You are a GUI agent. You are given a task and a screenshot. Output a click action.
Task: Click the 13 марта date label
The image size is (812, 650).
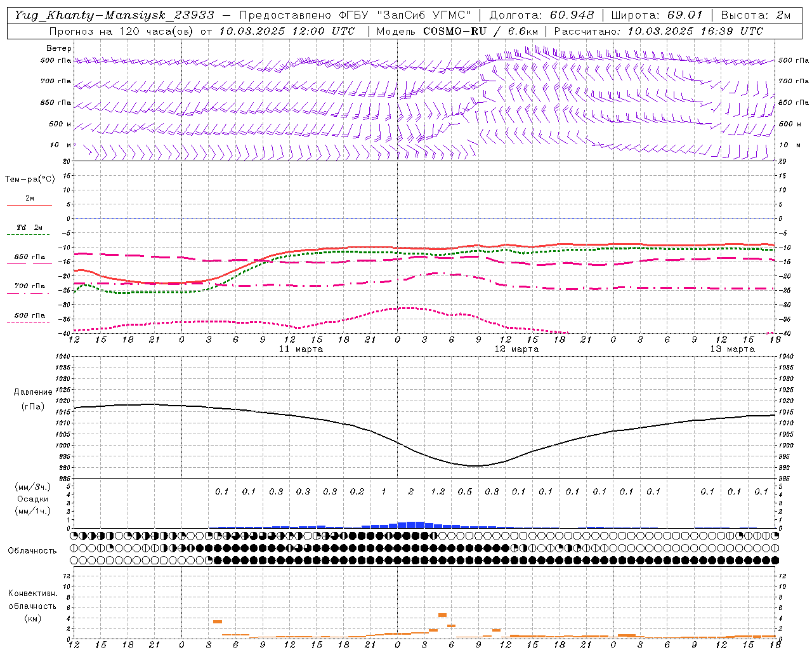coord(732,349)
